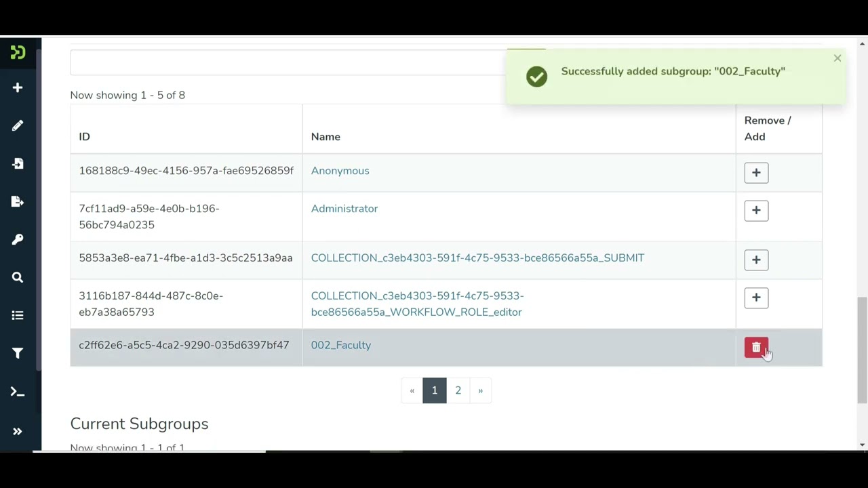Image resolution: width=868 pixels, height=488 pixels.
Task: Expand the sidebar with double-arrow icon
Action: 18,431
